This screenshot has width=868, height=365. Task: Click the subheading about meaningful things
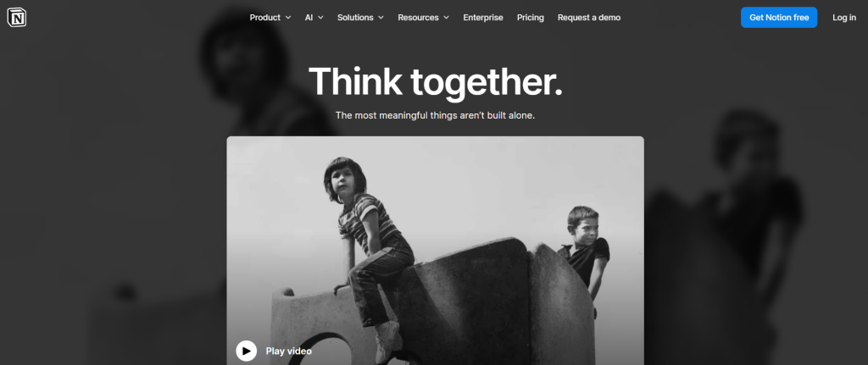[435, 115]
